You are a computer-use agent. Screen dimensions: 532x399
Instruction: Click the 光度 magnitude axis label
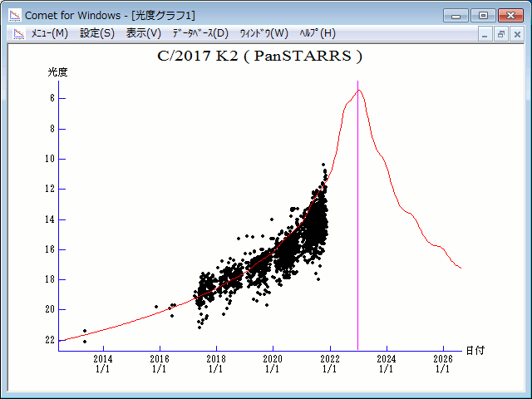pyautogui.click(x=57, y=72)
